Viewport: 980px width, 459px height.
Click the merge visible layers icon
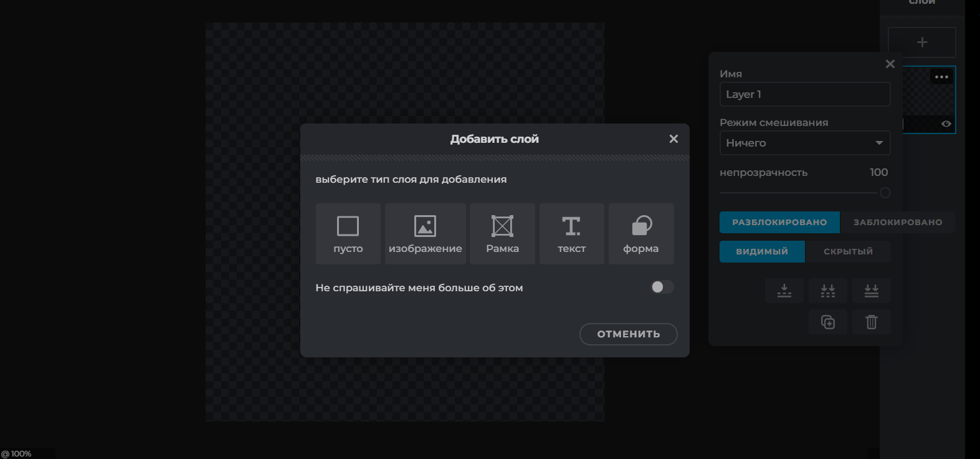tap(828, 291)
